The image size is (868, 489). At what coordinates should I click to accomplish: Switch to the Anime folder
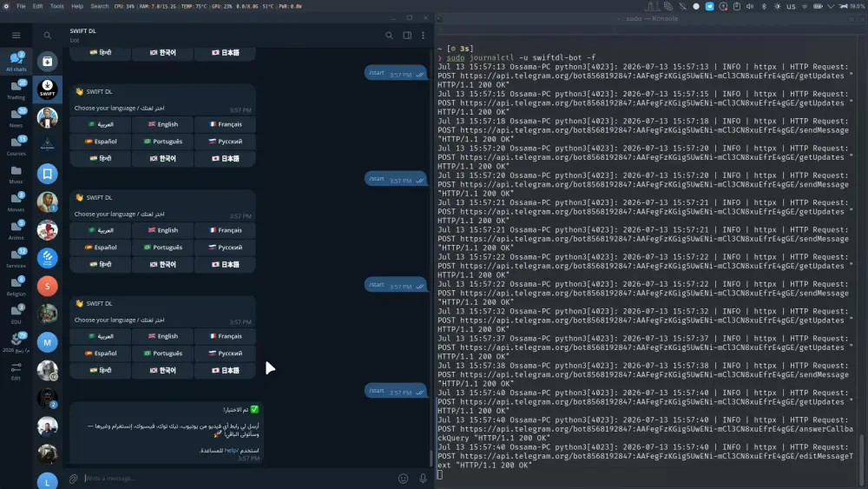(16, 230)
